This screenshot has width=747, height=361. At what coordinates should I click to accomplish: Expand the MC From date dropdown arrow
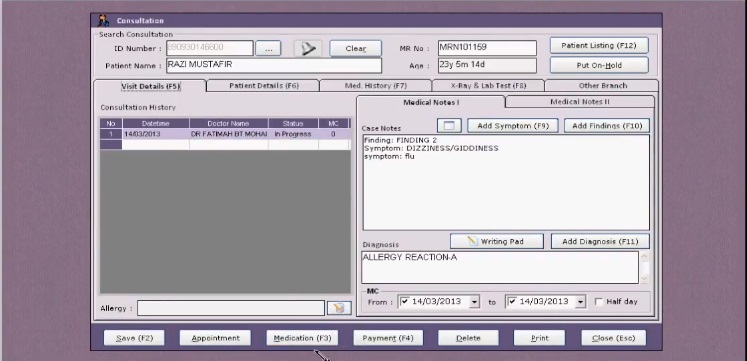tap(474, 302)
